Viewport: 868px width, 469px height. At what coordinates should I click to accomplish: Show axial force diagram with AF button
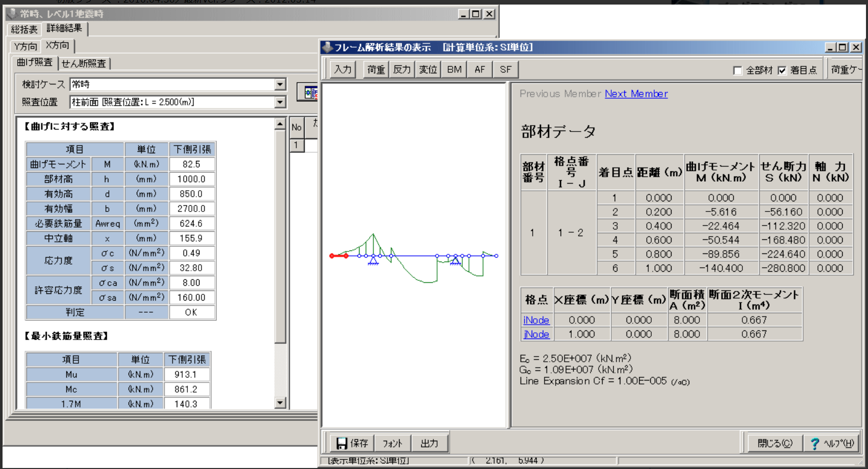[x=480, y=69]
